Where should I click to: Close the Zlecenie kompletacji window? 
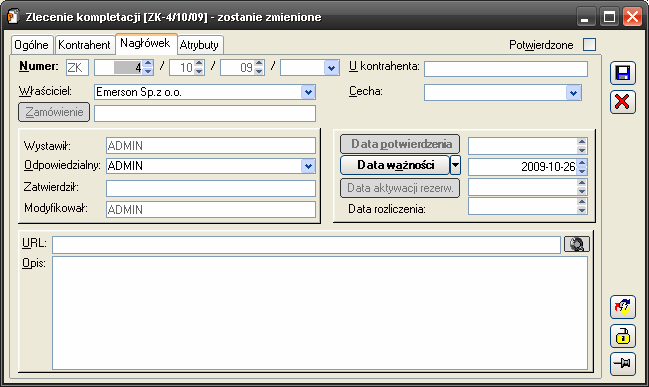pos(632,17)
